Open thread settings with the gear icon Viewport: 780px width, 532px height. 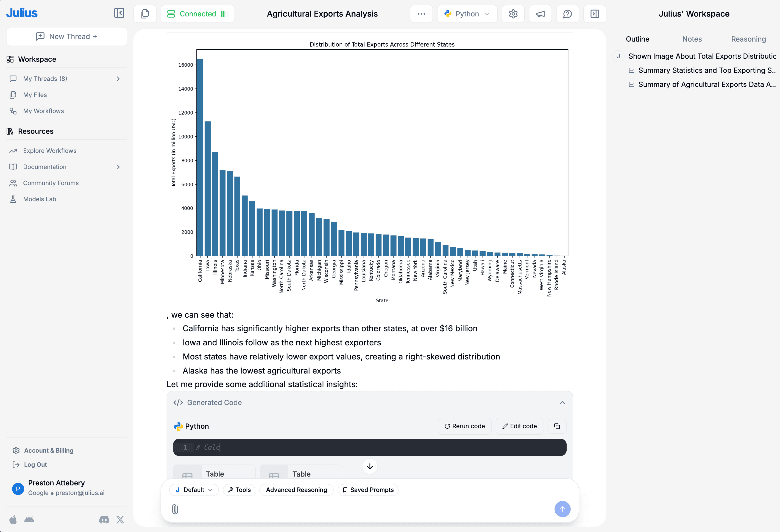click(513, 14)
